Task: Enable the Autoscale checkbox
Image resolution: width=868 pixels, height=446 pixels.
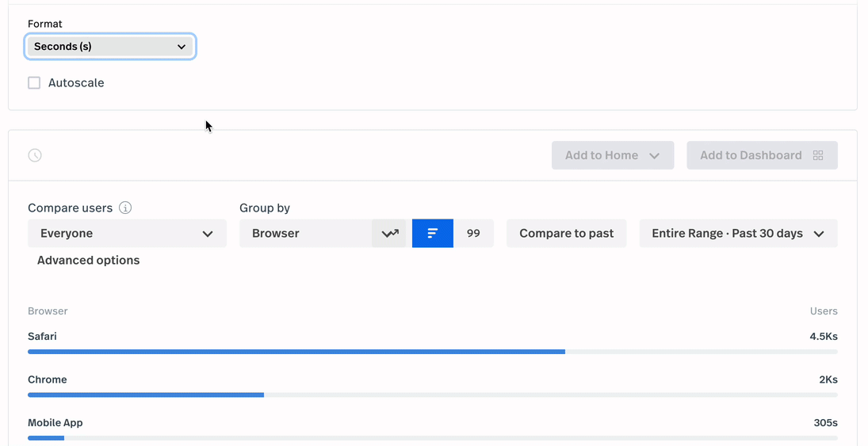Action: (x=34, y=83)
